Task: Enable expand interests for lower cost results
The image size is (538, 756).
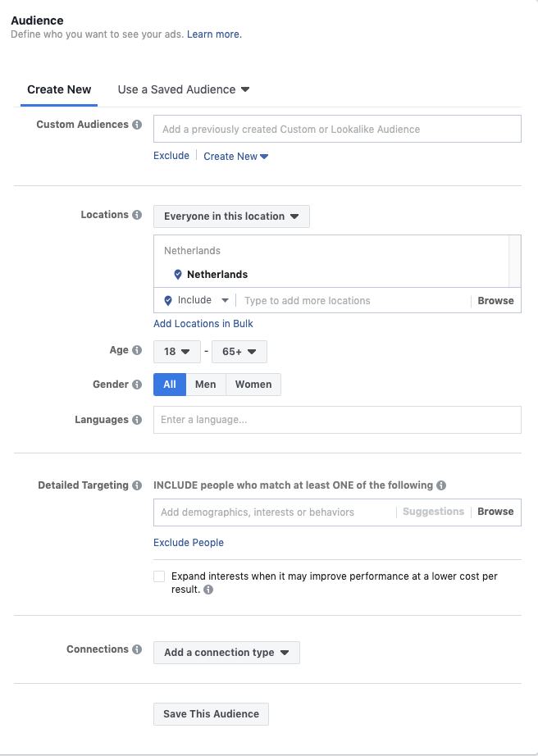Action: [x=159, y=576]
